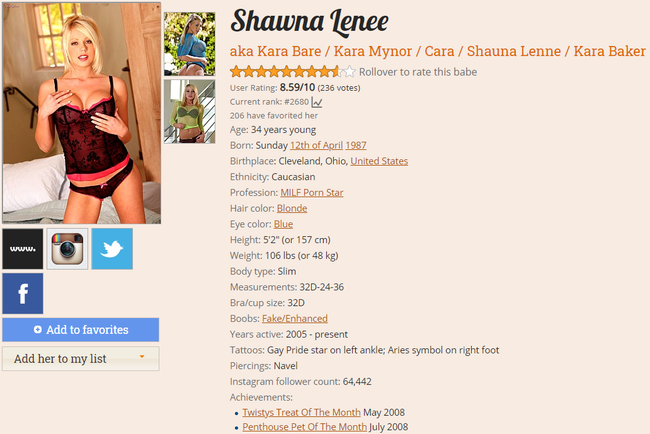Select the green top thumbnail photo

[190, 112]
